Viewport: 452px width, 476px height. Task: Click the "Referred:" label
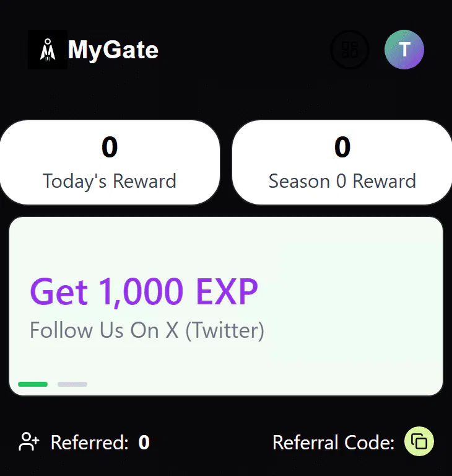pos(90,443)
